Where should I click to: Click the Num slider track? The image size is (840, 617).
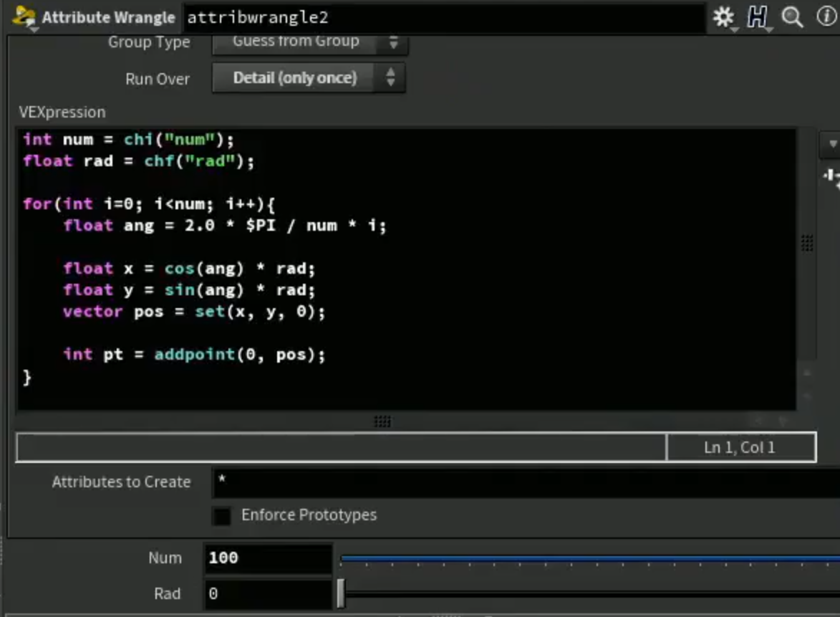click(590, 558)
